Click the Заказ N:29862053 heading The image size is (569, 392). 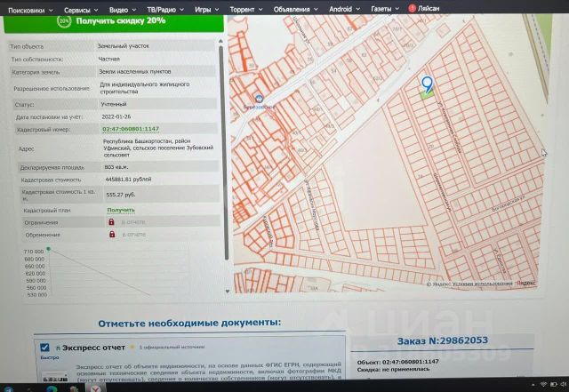coord(443,340)
